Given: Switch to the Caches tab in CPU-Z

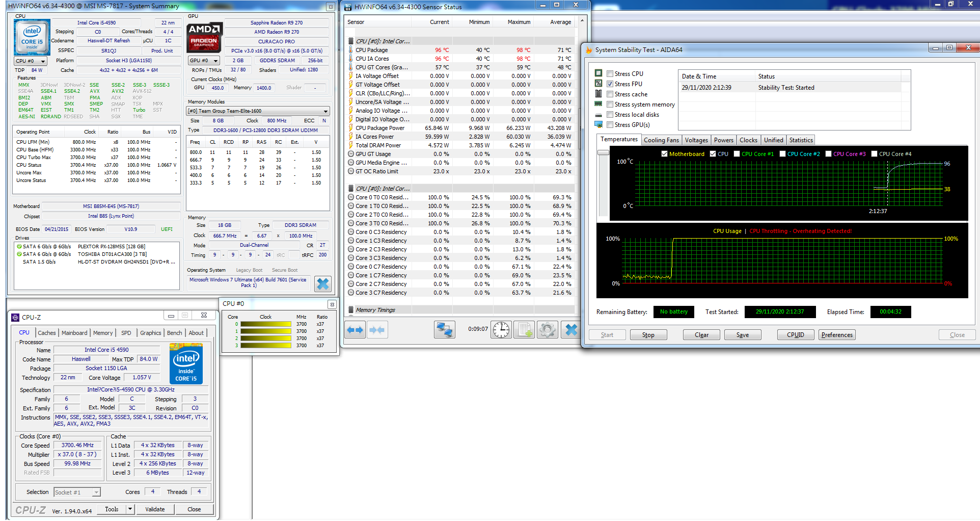Looking at the screenshot, I should point(47,333).
